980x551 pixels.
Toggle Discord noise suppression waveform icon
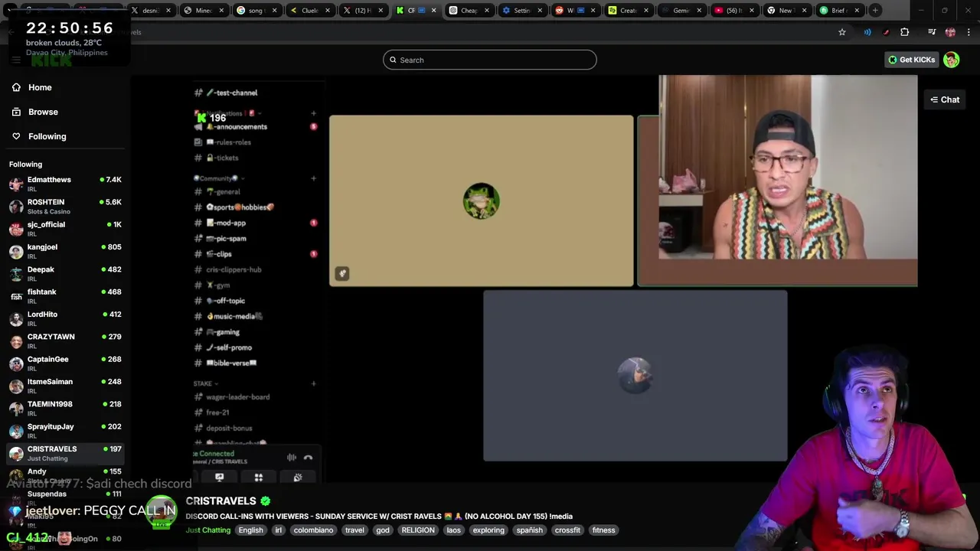(292, 458)
